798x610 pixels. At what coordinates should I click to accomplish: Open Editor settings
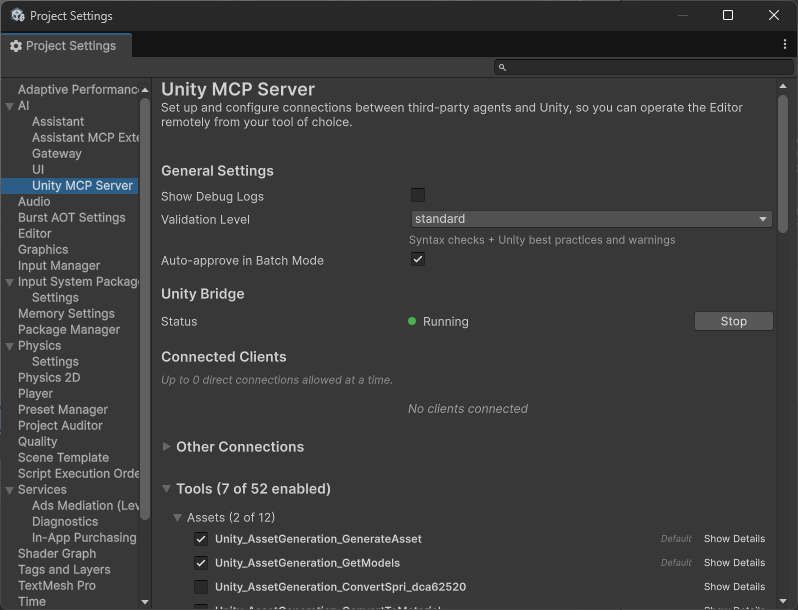35,234
